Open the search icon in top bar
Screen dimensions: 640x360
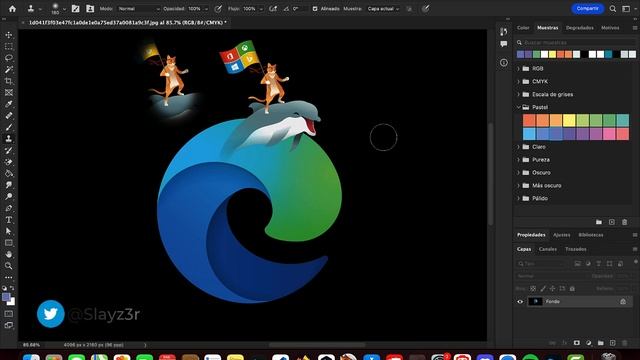point(613,9)
